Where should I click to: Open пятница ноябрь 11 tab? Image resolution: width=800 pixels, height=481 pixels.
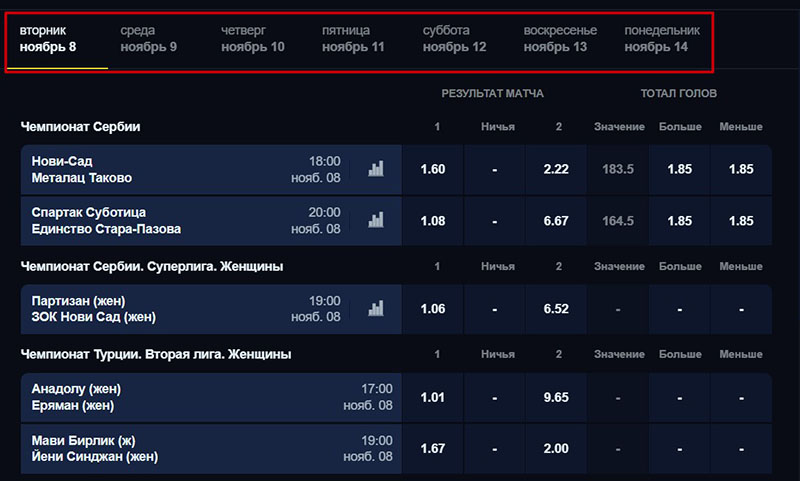[x=352, y=39]
